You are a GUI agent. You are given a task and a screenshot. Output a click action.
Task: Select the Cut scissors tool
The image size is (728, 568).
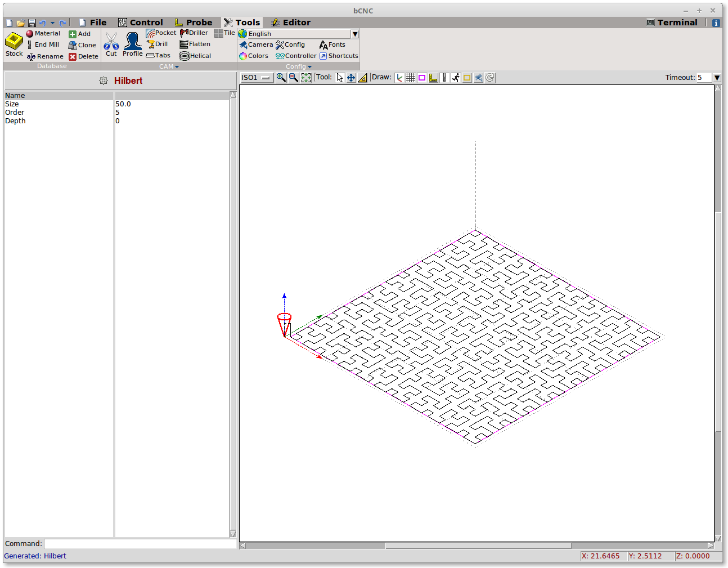coord(111,42)
